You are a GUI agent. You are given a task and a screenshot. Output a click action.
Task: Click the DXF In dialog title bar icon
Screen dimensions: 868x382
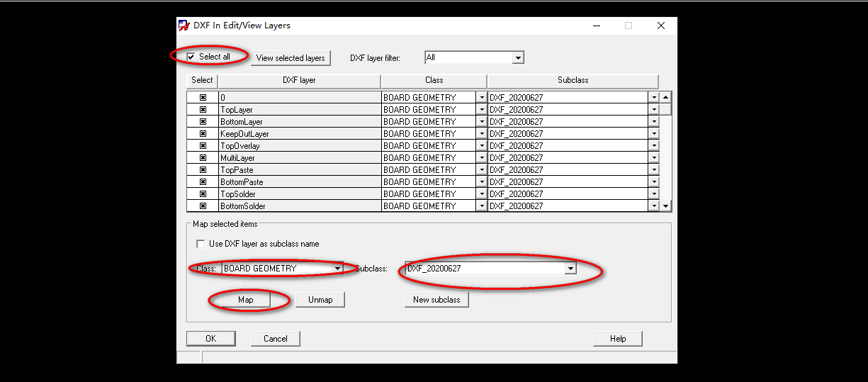[x=184, y=26]
